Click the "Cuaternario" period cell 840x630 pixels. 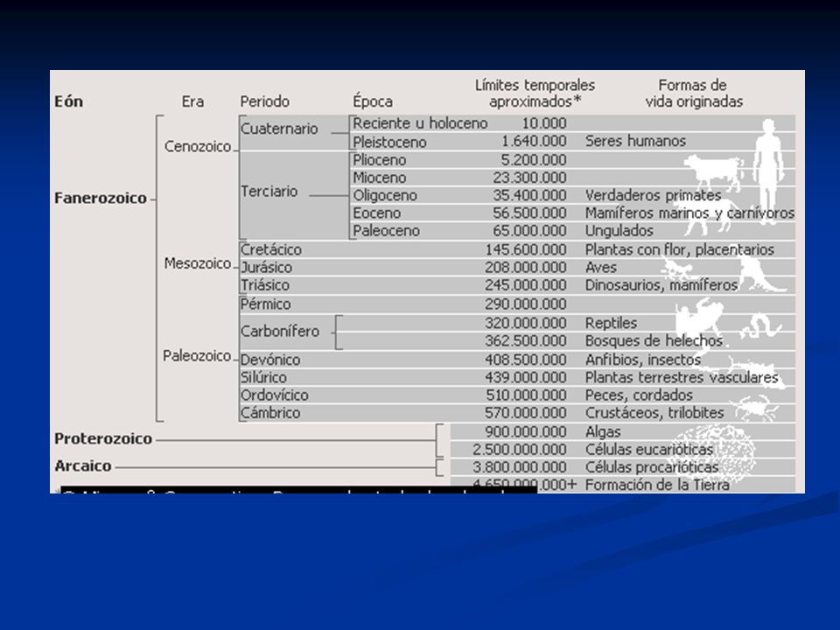279,129
